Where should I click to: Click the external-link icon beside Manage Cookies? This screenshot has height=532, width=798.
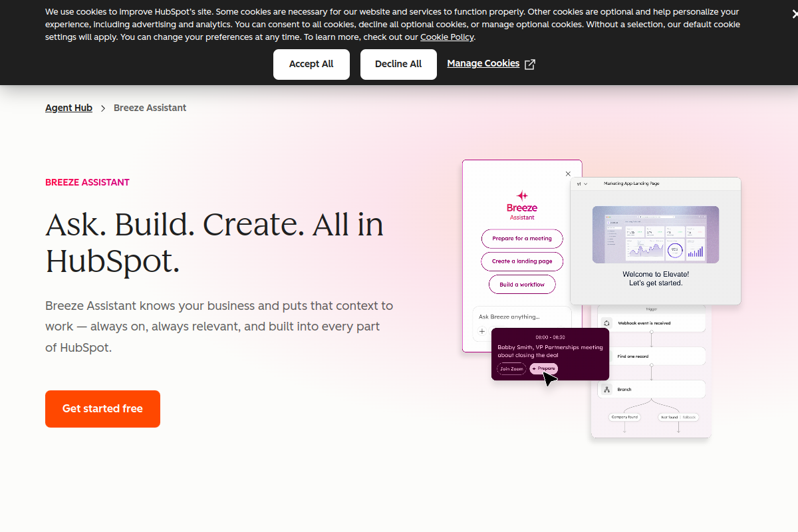pyautogui.click(x=530, y=64)
